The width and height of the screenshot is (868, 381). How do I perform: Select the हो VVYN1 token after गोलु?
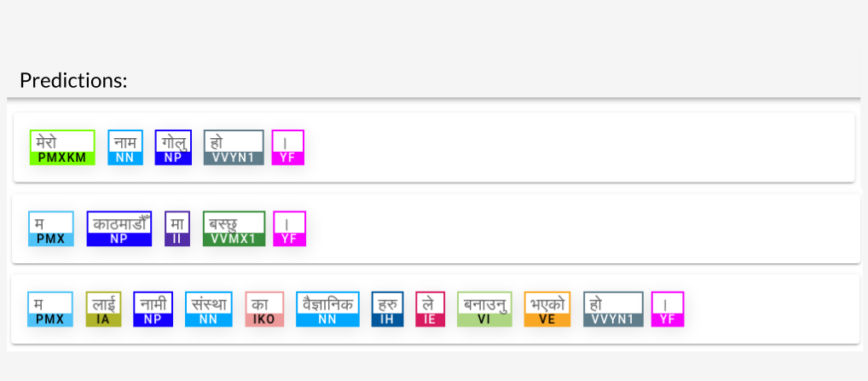234,147
